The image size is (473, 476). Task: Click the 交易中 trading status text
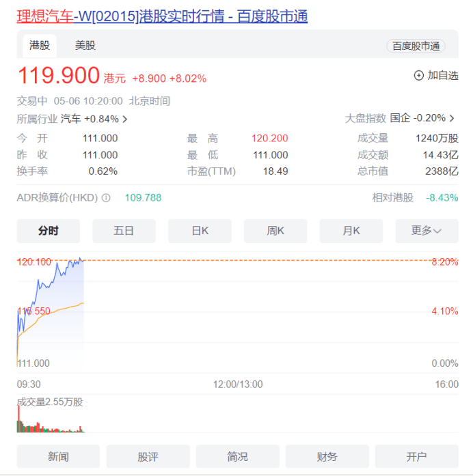pos(32,101)
